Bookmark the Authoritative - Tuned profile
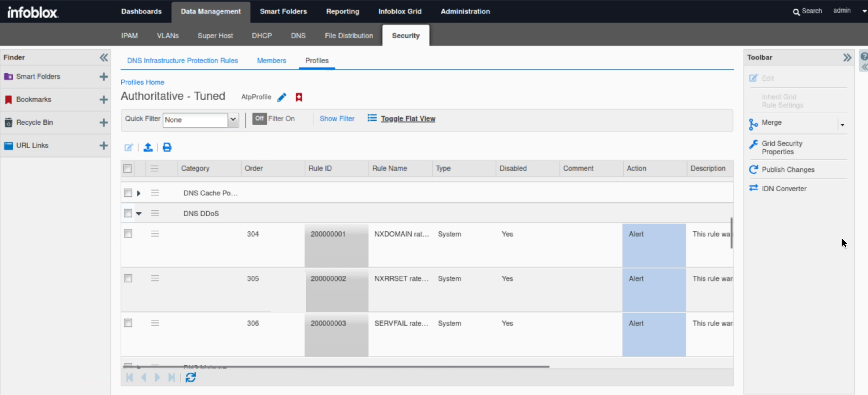Screen dimensions: 868x395 pos(298,97)
